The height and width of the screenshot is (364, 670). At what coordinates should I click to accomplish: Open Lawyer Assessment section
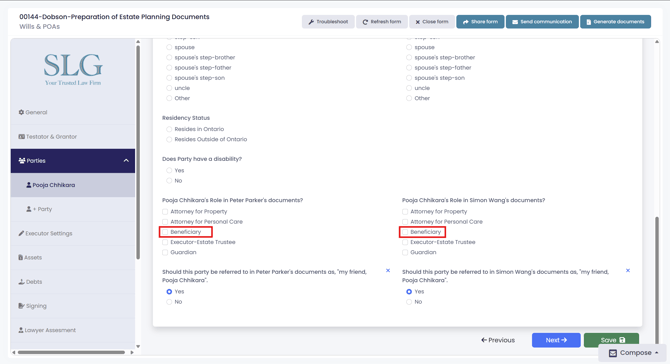click(x=73, y=330)
